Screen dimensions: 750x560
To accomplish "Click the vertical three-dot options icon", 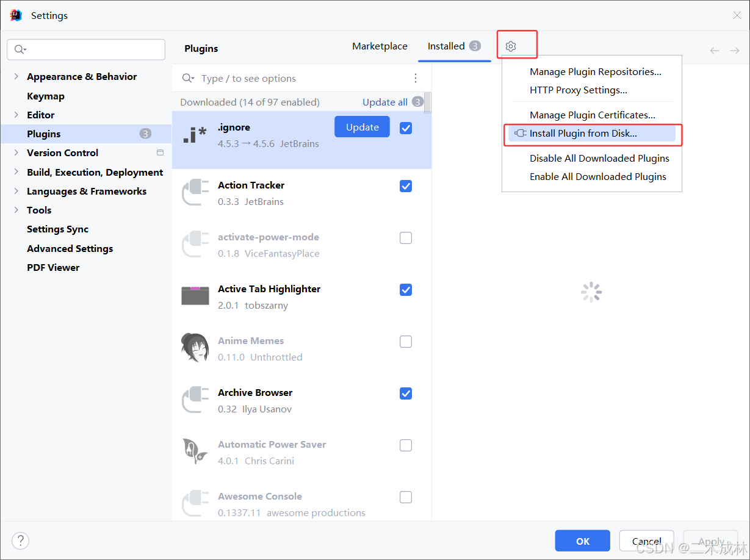I will 416,78.
